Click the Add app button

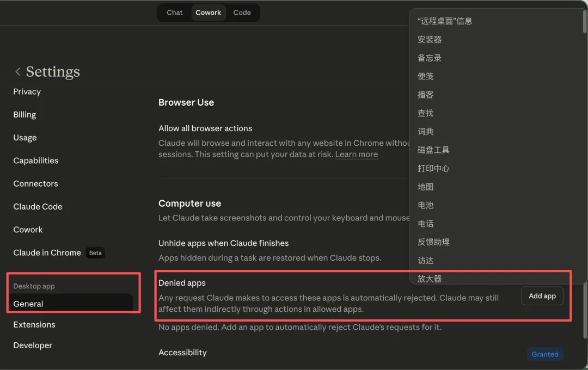click(x=542, y=296)
